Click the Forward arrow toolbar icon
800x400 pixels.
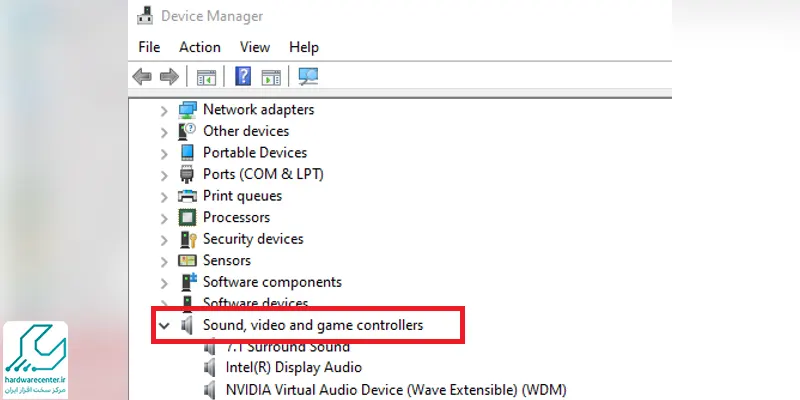169,77
